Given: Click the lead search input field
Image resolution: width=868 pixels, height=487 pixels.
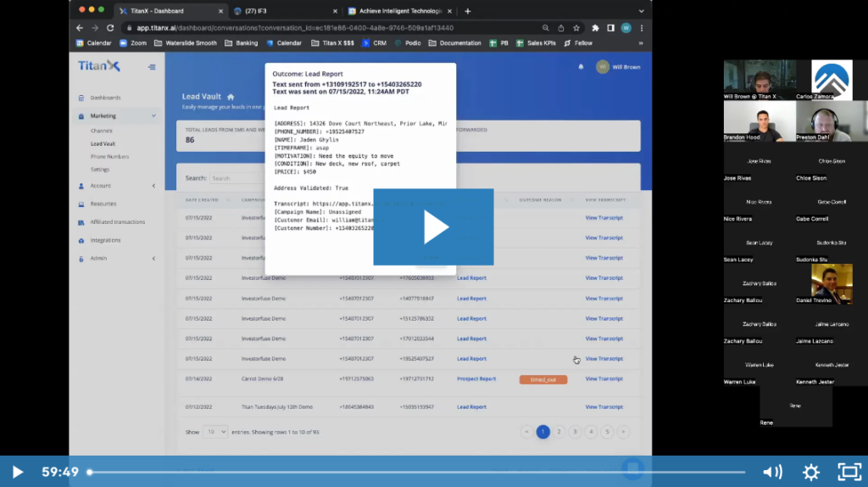Looking at the screenshot, I should (x=237, y=178).
